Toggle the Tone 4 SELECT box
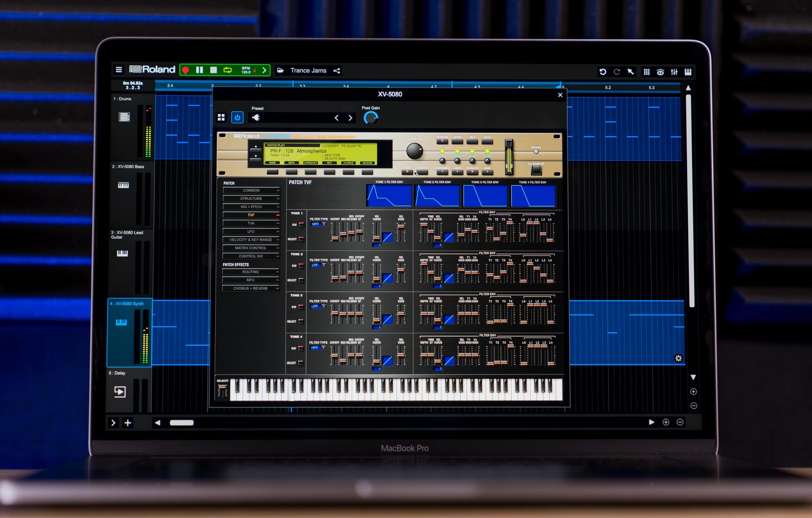The width and height of the screenshot is (812, 518). 300,362
